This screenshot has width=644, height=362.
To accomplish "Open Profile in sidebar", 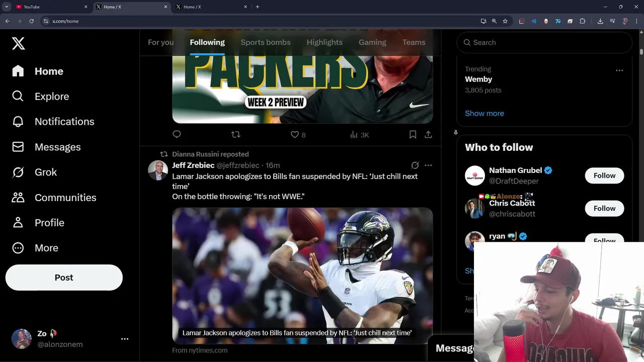I will pyautogui.click(x=38, y=222).
